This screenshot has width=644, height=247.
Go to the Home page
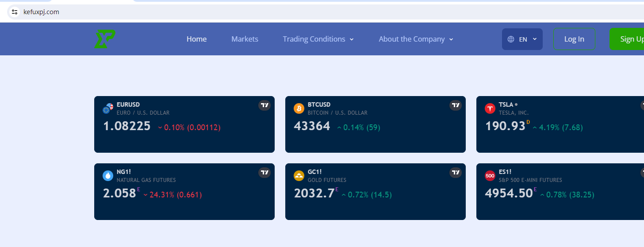(196, 39)
